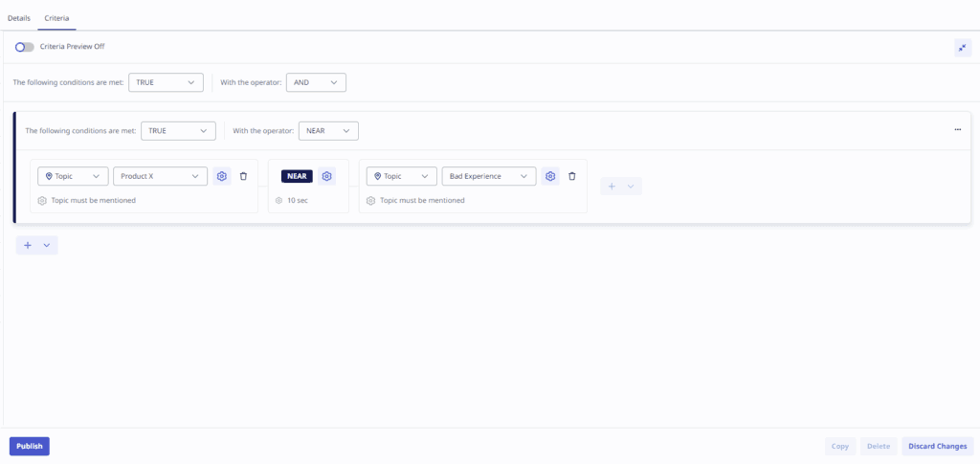The image size is (980, 464).
Task: Collapse the criteria panel with arrows icon
Action: 962,48
